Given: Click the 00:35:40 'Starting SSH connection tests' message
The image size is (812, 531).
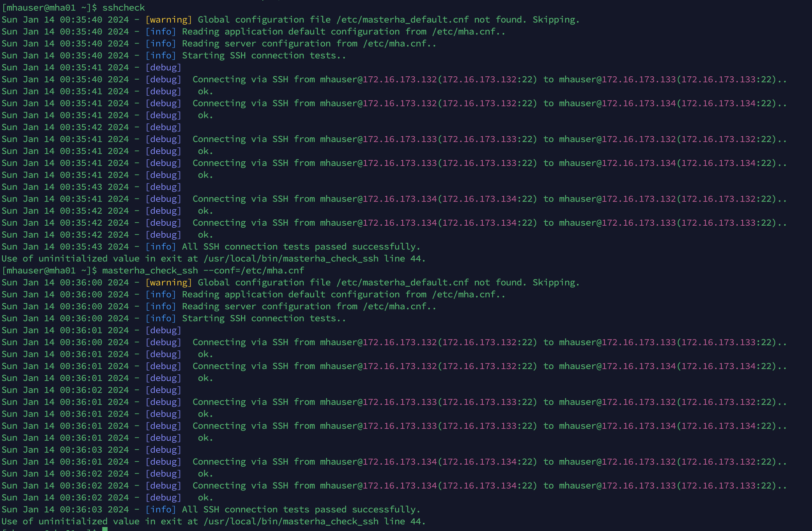Looking at the screenshot, I should pos(263,56).
